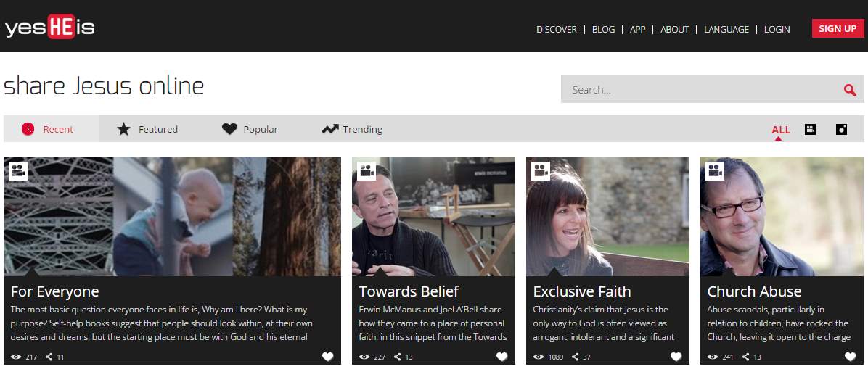Click the clock icon on the Recent tab
Viewport: 868px width, 369px height.
(x=28, y=129)
